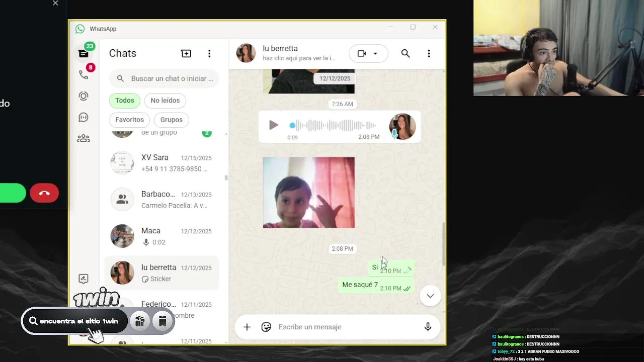Open the conversation options menu
Screen dimensions: 644x362
coord(429,53)
